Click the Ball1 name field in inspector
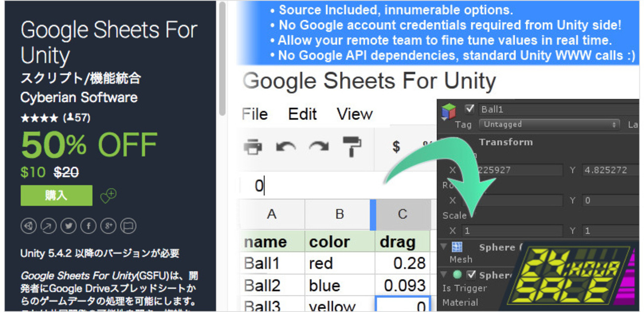Viewport: 644px width, 312px height. (559, 109)
